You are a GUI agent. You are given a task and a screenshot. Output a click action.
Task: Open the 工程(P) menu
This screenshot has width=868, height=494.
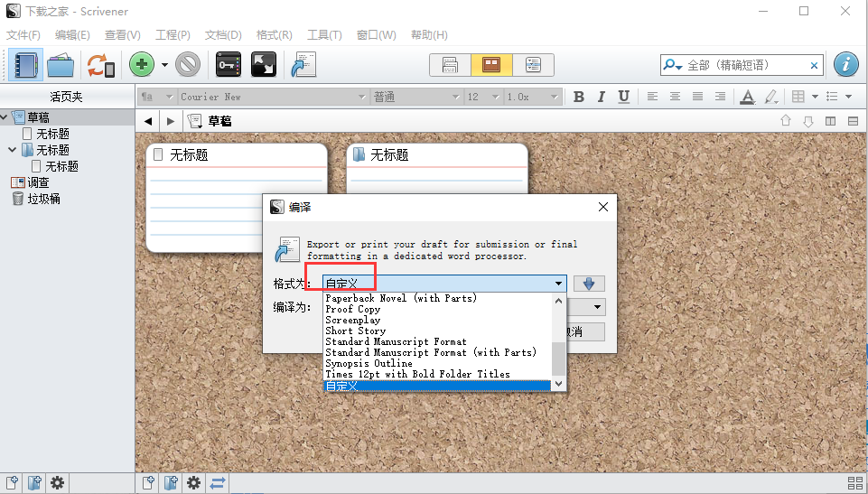[173, 35]
